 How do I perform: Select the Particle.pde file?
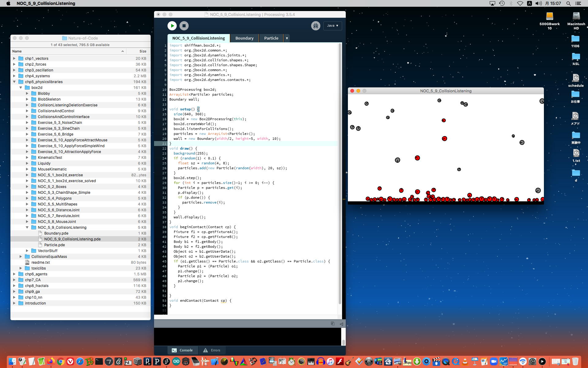pos(54,245)
